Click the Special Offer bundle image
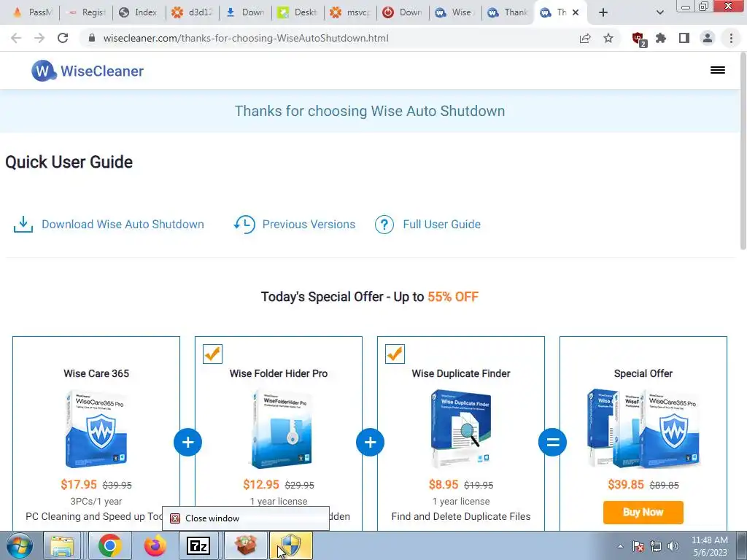Viewport: 747px width, 560px height. coord(643,429)
